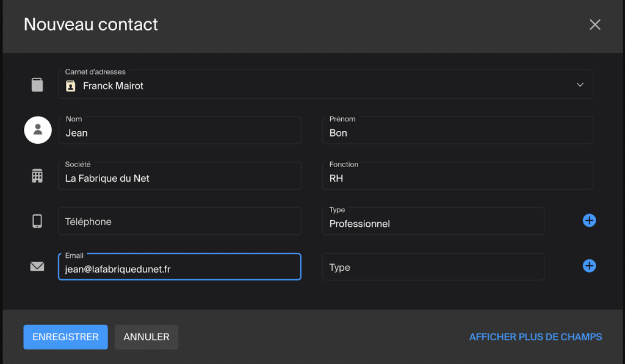Click the empty Téléphone input field
This screenshot has height=364, width=625.
click(x=179, y=221)
